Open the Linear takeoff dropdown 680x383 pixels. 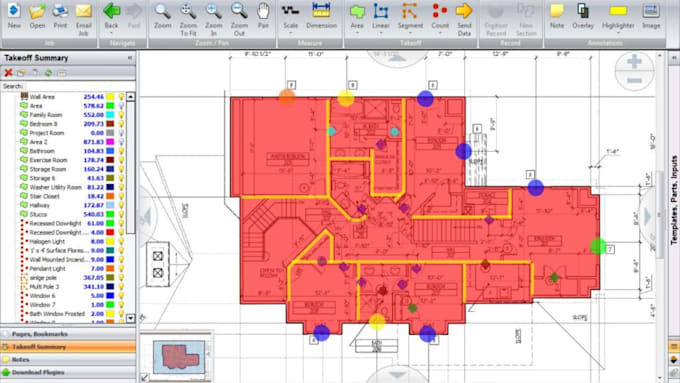coord(380,33)
